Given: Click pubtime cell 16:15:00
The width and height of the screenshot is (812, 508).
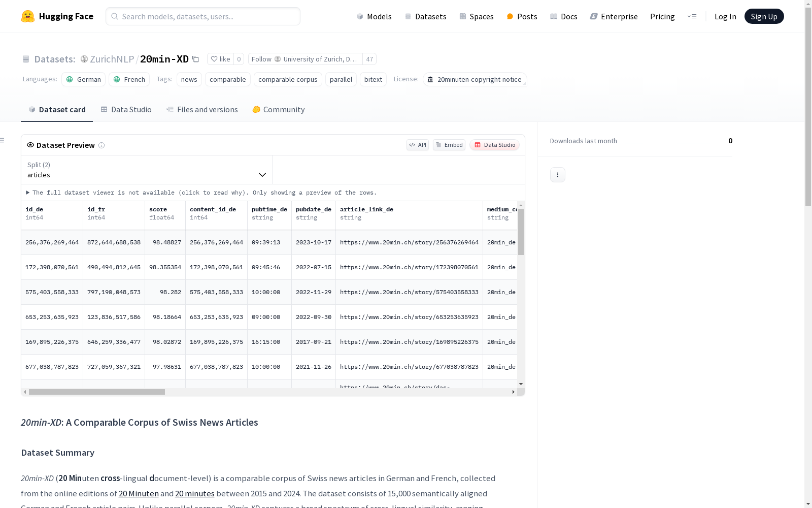Looking at the screenshot, I should [x=269, y=342].
